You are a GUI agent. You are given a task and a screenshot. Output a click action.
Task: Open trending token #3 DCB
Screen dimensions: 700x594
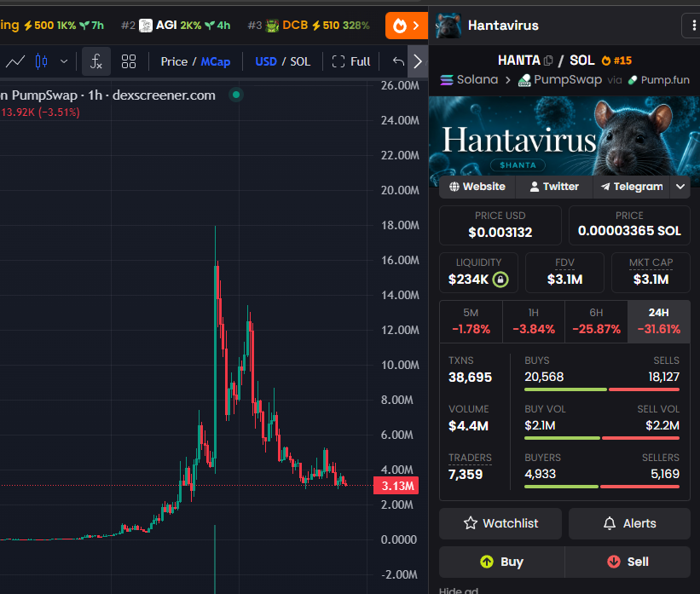[309, 26]
